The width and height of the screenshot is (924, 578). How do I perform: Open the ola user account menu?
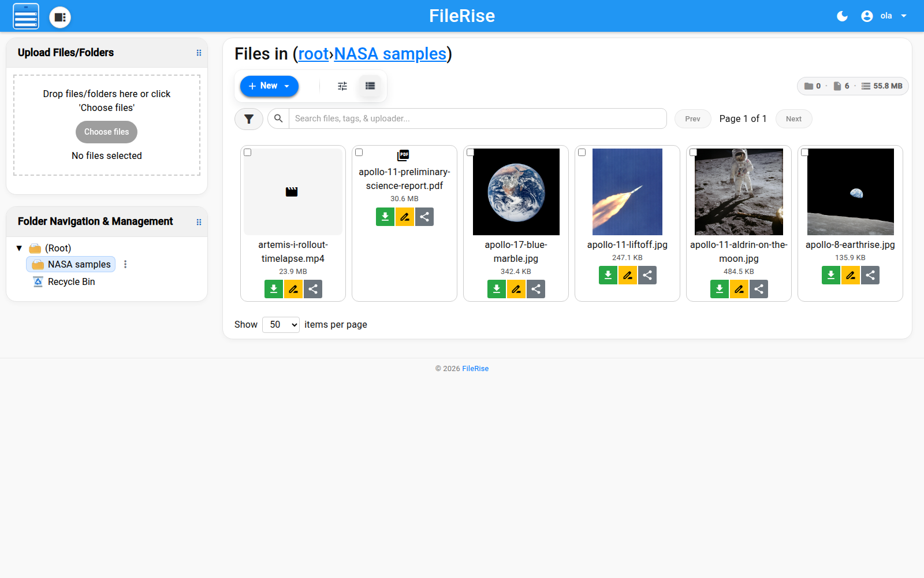click(x=884, y=16)
